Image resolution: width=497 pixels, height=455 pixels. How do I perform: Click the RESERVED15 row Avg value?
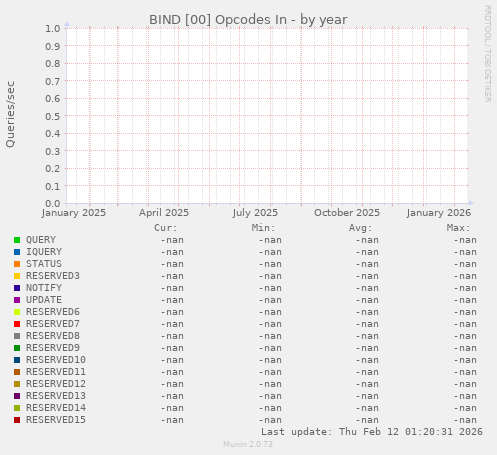[367, 420]
